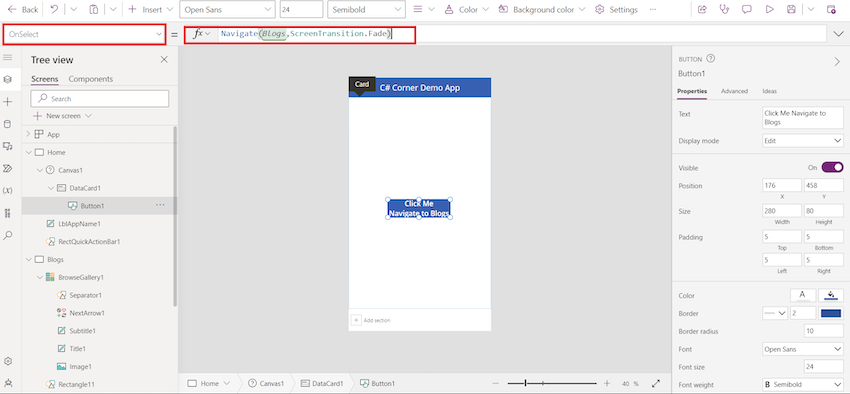This screenshot has width=850, height=394.
Task: Switch to Advanced tab
Action: coord(734,91)
